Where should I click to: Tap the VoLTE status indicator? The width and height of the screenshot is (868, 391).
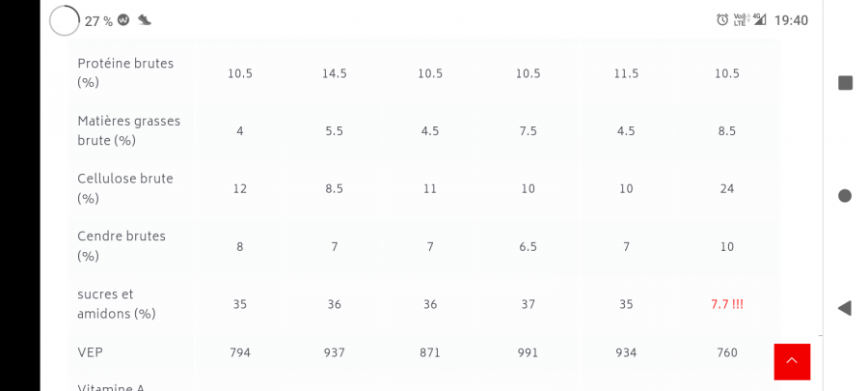coord(740,20)
